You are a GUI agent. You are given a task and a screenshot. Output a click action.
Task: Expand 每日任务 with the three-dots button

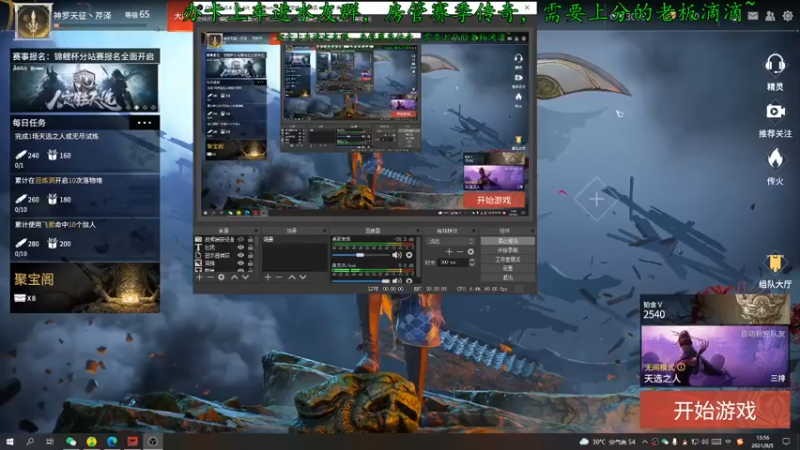(x=144, y=122)
